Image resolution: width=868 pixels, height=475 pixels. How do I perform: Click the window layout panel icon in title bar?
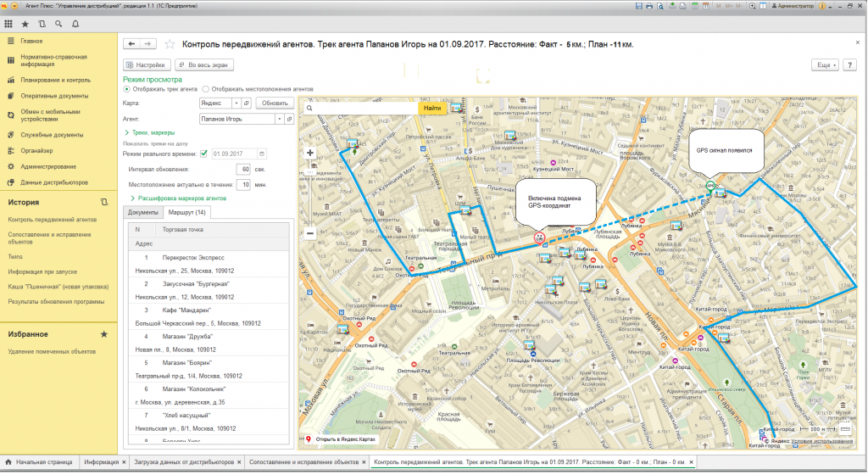pos(763,6)
